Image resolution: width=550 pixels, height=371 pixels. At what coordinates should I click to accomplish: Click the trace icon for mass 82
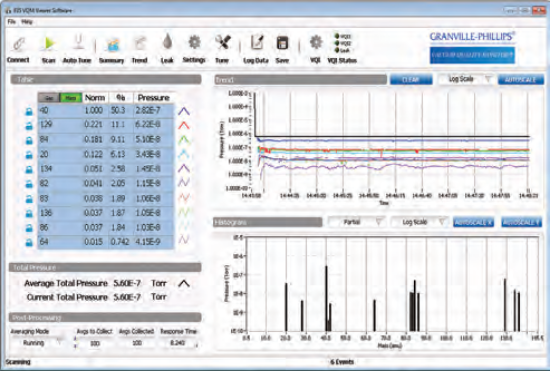coord(184,182)
